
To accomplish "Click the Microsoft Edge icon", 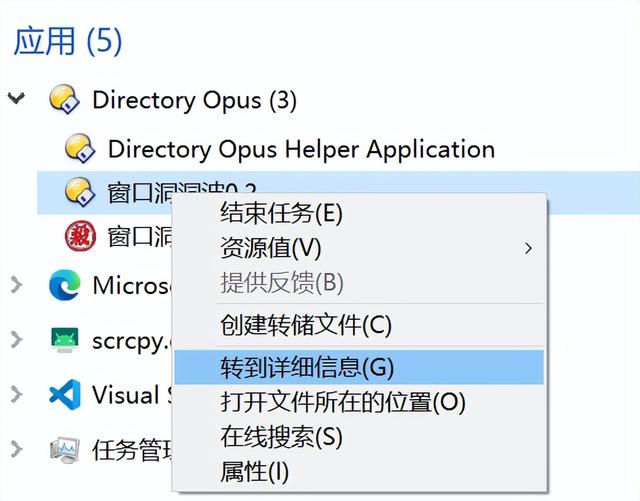I will [x=64, y=285].
